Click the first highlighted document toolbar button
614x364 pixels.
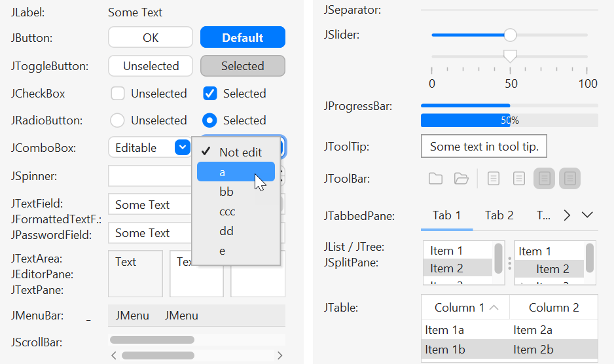click(x=545, y=179)
